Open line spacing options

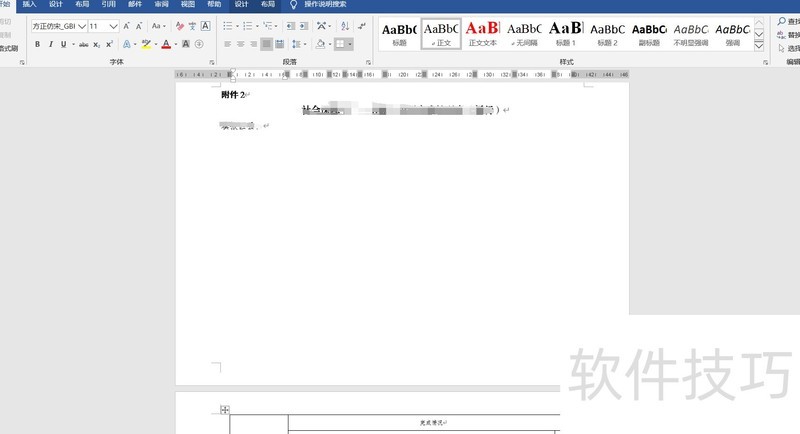click(x=296, y=44)
